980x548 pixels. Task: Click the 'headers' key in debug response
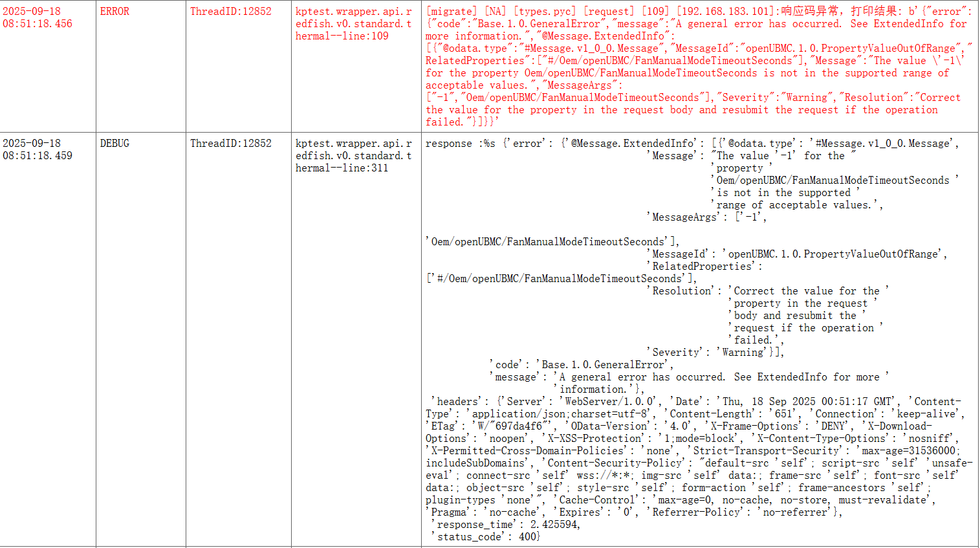[458, 402]
